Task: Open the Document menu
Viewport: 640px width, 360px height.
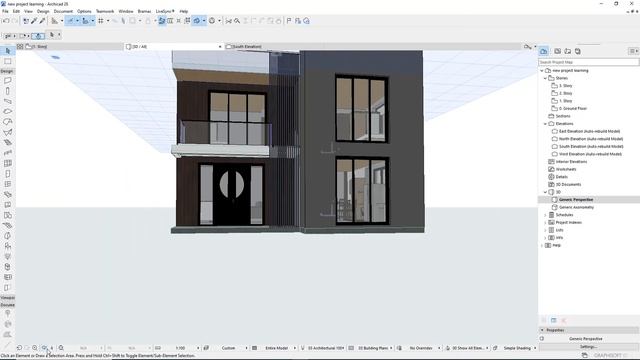Action: pyautogui.click(x=63, y=11)
